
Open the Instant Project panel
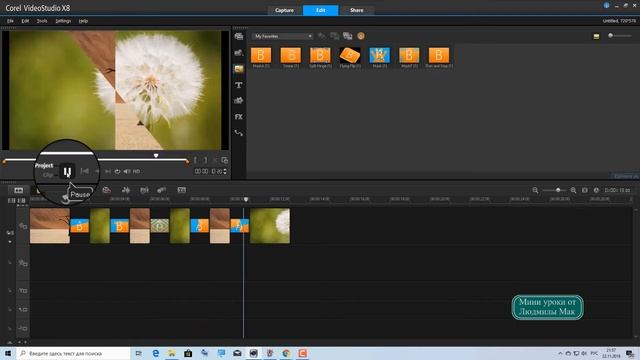pos(239,53)
